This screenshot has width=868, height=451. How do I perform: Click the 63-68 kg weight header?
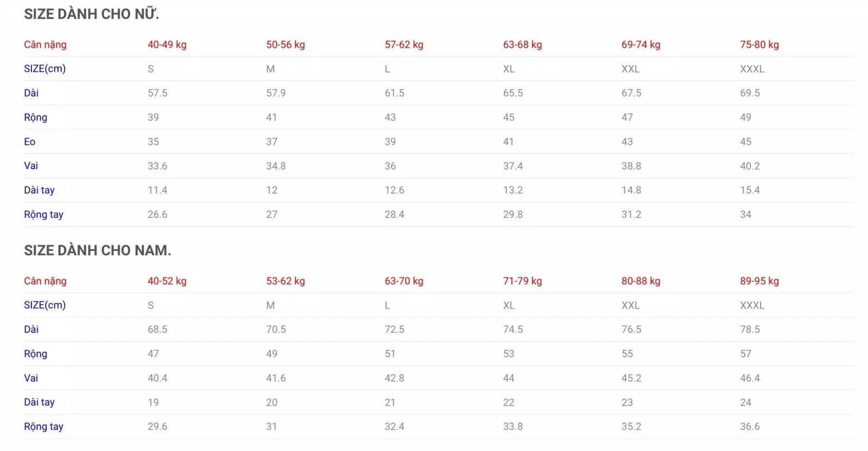point(522,44)
